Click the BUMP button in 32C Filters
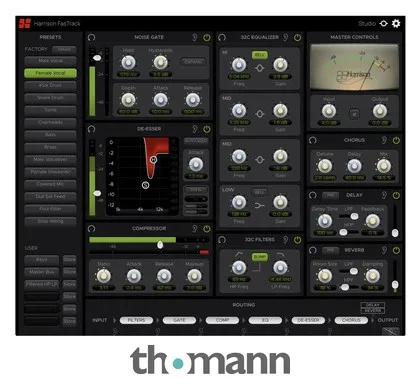420x384 pixels. (260, 257)
